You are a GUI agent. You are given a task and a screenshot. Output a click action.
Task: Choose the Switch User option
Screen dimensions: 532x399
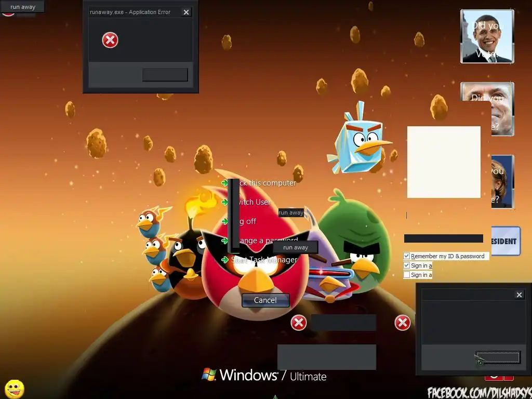coord(255,202)
